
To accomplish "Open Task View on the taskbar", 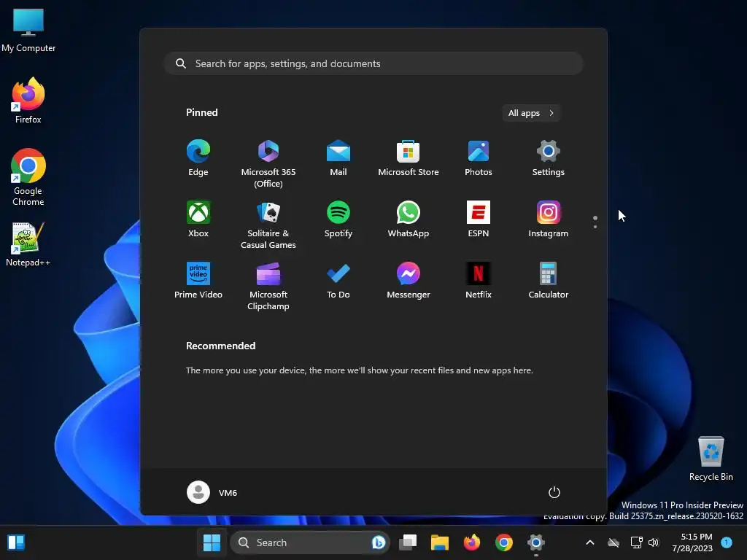I will (408, 542).
